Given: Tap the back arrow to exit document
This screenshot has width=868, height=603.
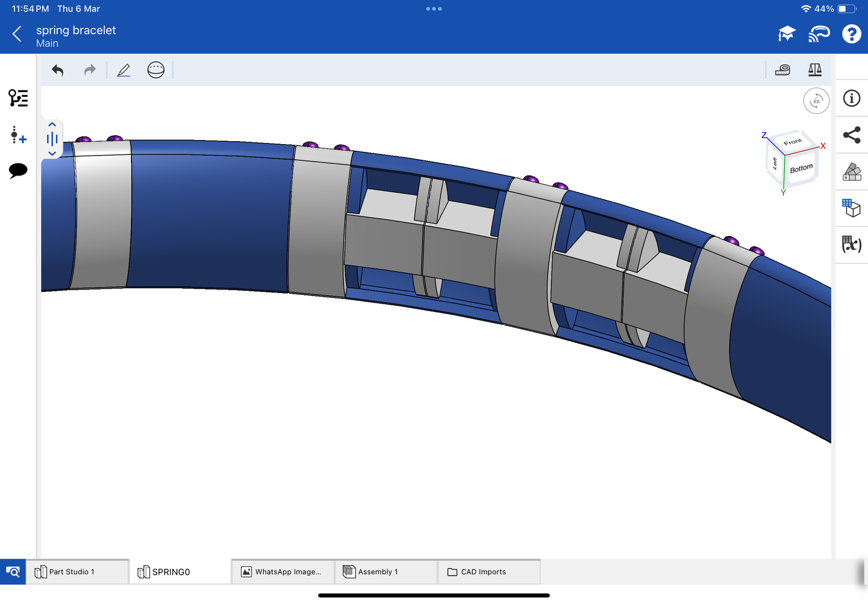Looking at the screenshot, I should (17, 34).
